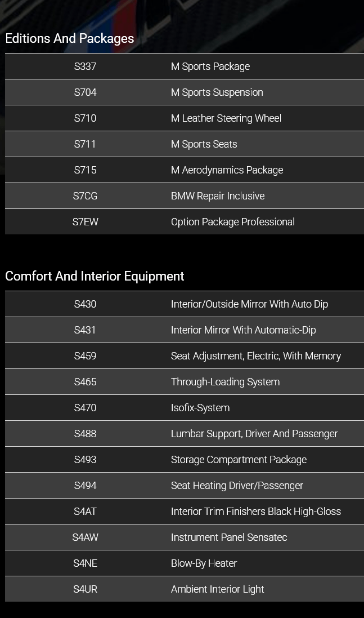Click the Through-Loading System entry
Viewport: 364px width, 618px height.
[225, 382]
